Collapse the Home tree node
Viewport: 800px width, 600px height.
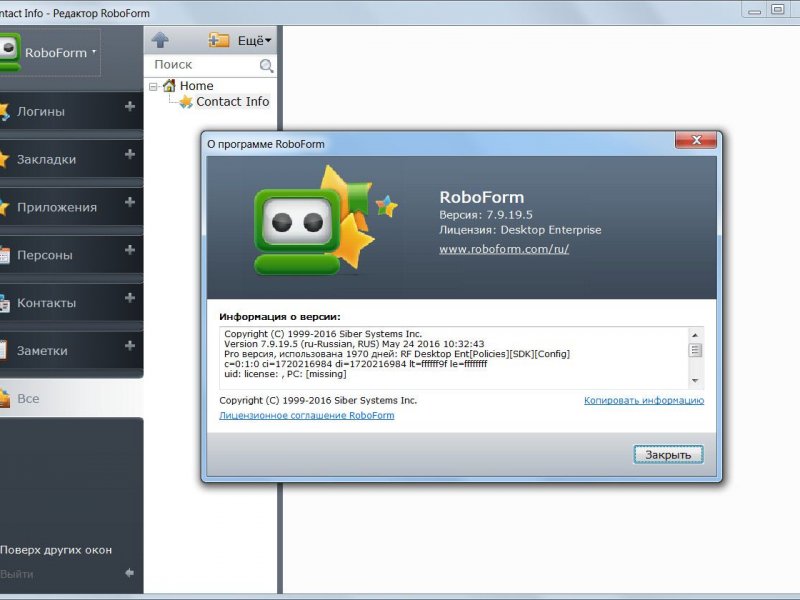click(x=153, y=87)
